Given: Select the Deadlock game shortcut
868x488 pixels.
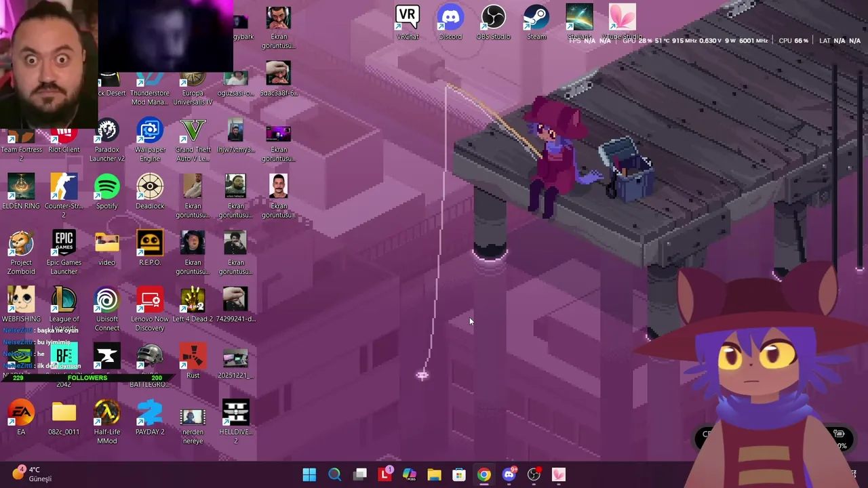Looking at the screenshot, I should tap(150, 192).
